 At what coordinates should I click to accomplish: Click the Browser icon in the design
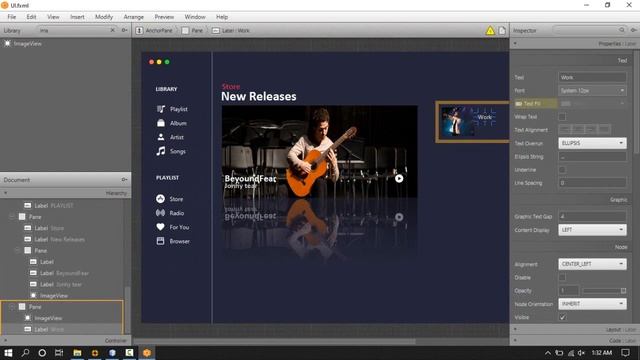click(160, 241)
